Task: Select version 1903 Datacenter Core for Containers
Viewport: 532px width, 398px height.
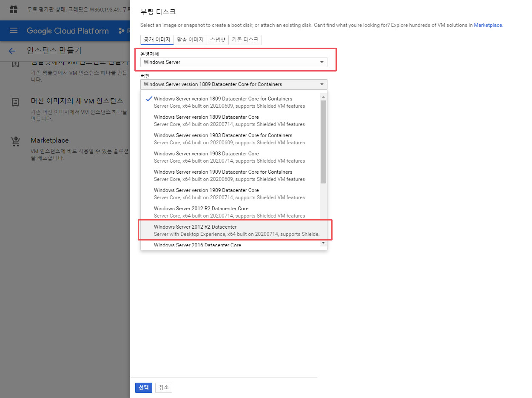Action: point(230,139)
